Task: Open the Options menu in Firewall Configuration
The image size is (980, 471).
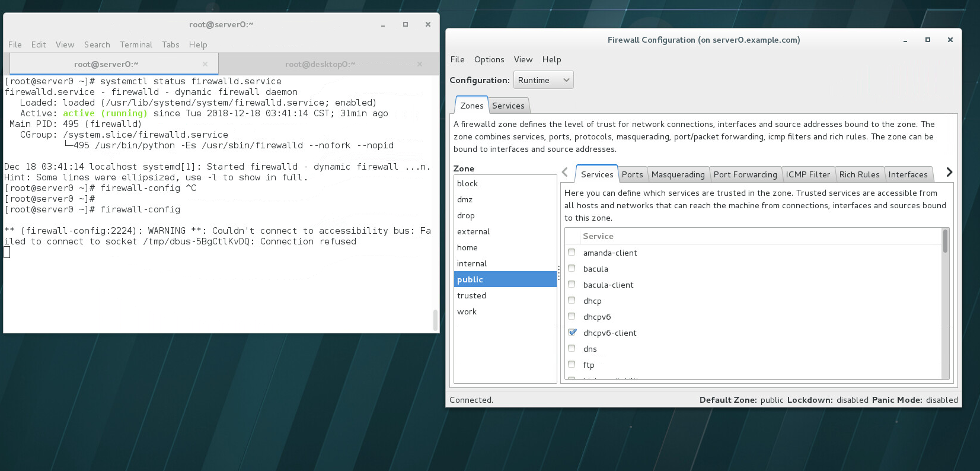Action: click(x=489, y=59)
